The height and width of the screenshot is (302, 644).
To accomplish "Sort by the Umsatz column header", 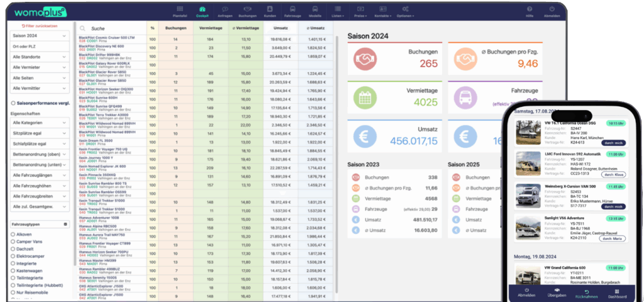I will pos(279,28).
